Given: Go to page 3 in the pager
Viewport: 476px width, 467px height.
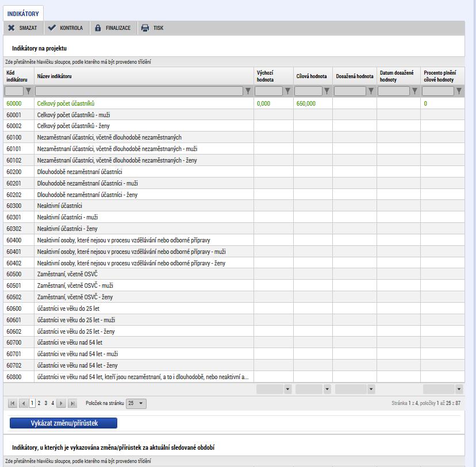Looking at the screenshot, I should coord(46,403).
